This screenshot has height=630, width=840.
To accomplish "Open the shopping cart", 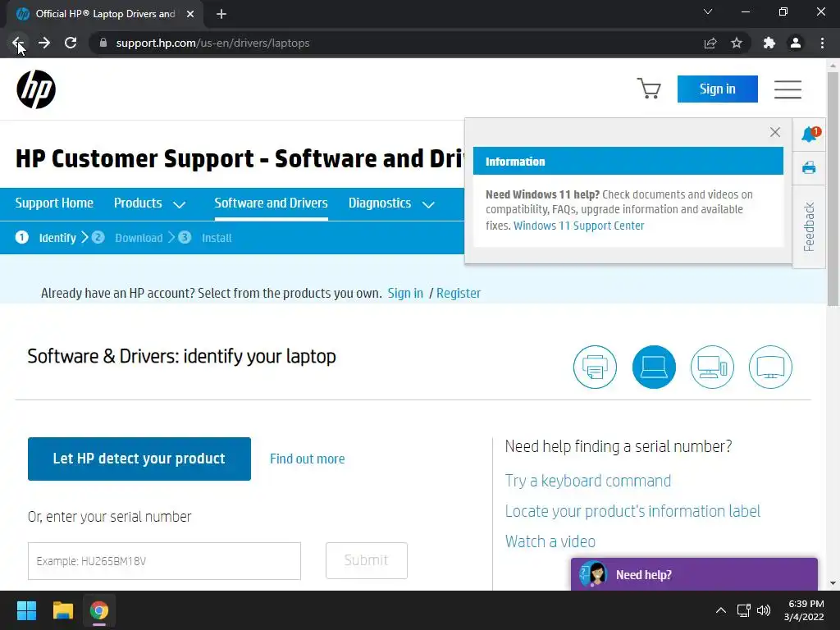I will pos(649,89).
